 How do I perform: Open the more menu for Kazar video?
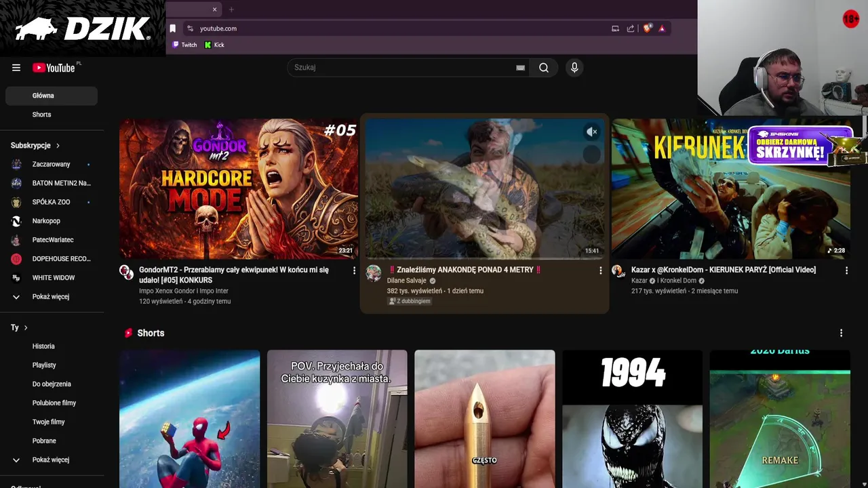pyautogui.click(x=846, y=270)
